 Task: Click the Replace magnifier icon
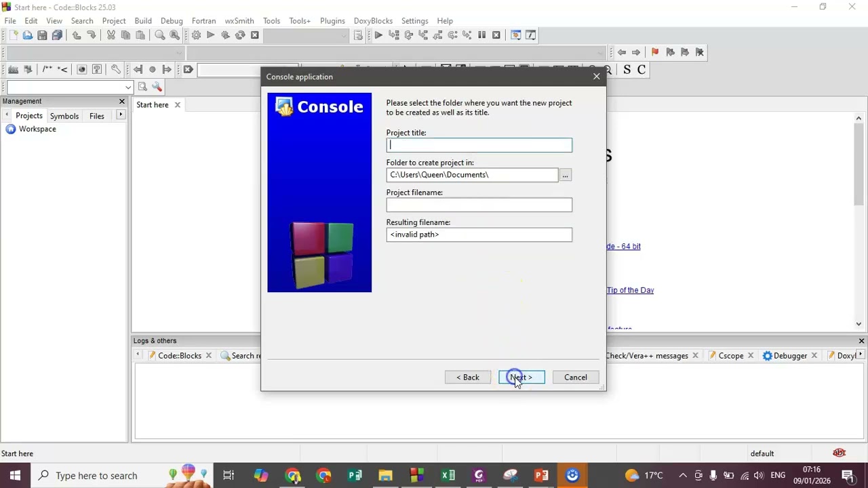click(x=175, y=35)
